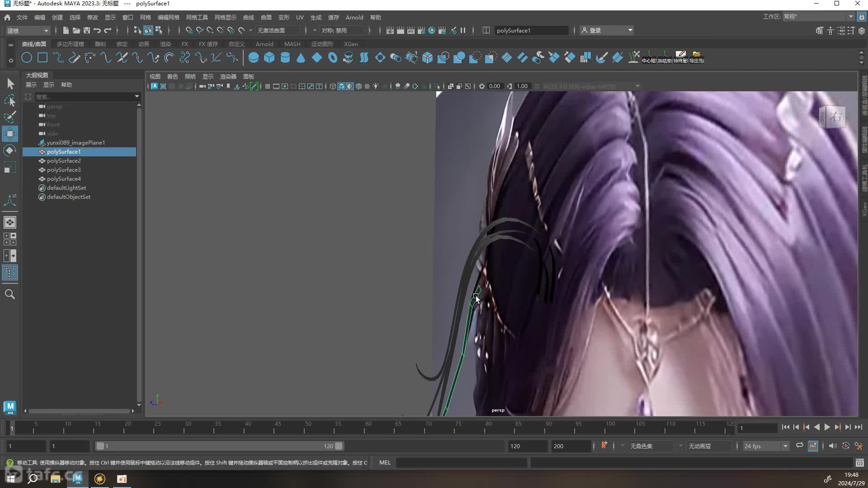Switch to the 多边形建模 shelf tab
Screen dimensions: 868x488
tap(70, 44)
